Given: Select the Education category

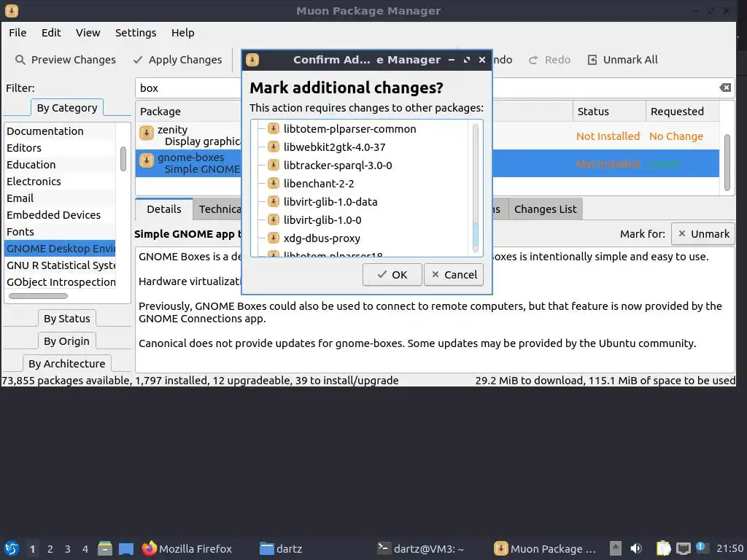Looking at the screenshot, I should coord(60,165).
